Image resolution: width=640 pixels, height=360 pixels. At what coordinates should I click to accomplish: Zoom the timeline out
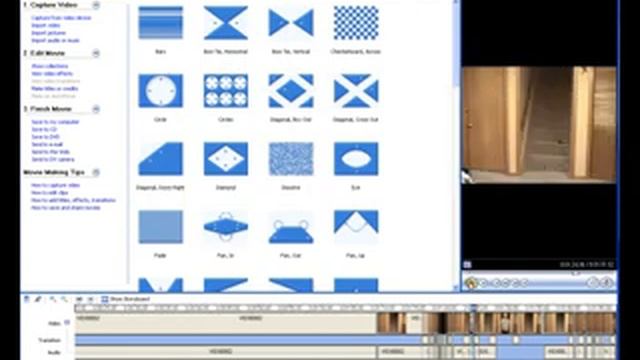(64, 299)
